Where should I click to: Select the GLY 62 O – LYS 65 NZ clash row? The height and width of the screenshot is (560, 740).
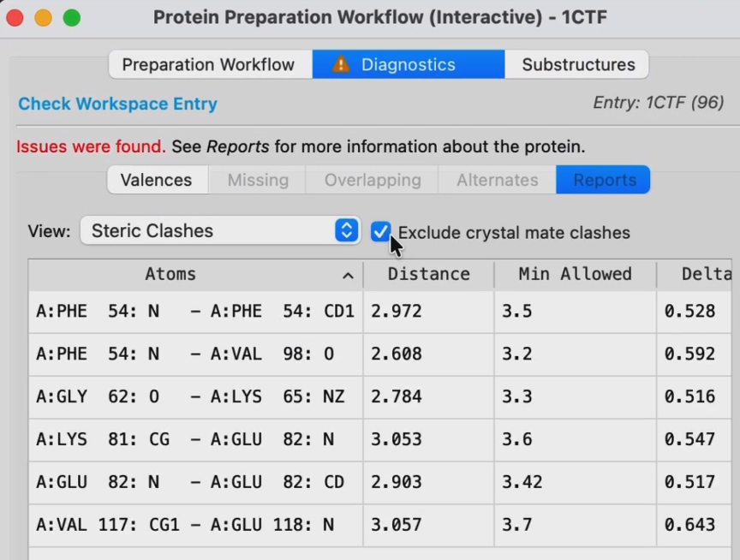380,396
